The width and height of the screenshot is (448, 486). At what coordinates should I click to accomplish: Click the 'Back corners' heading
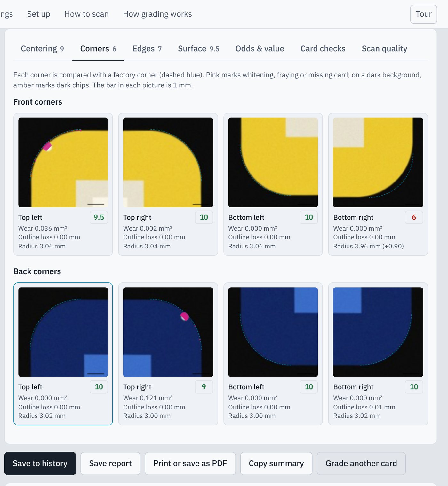[x=37, y=271]
